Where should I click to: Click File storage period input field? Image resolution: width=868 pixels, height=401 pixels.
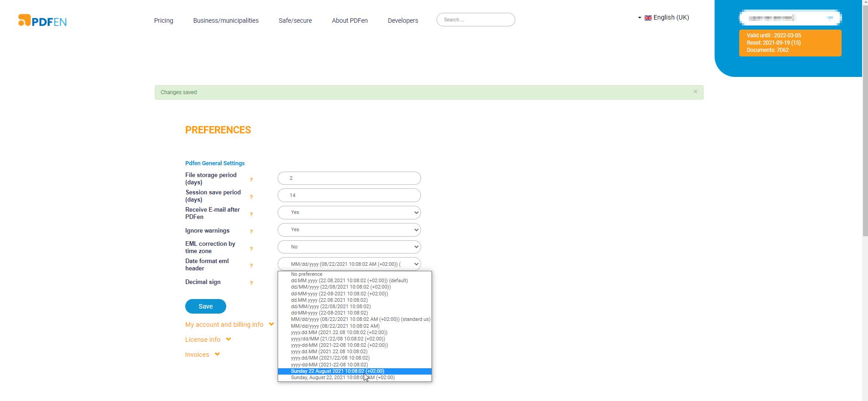(349, 178)
